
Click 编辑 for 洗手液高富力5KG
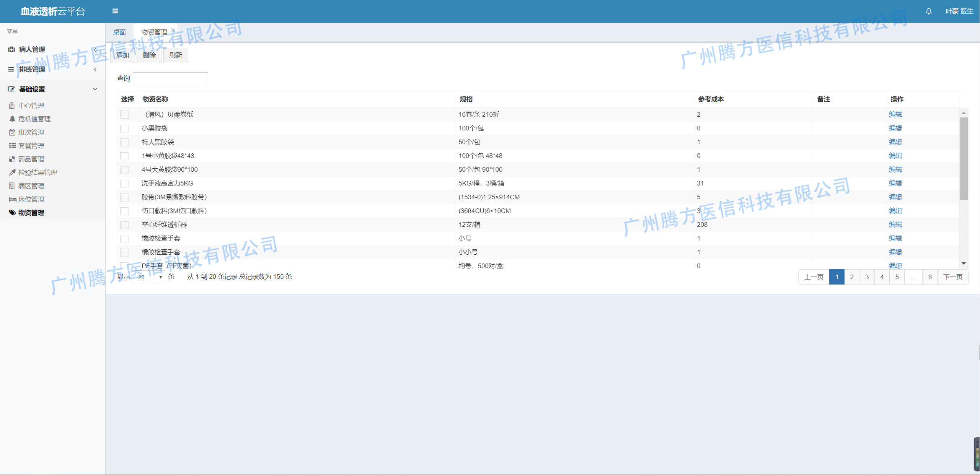pos(895,183)
